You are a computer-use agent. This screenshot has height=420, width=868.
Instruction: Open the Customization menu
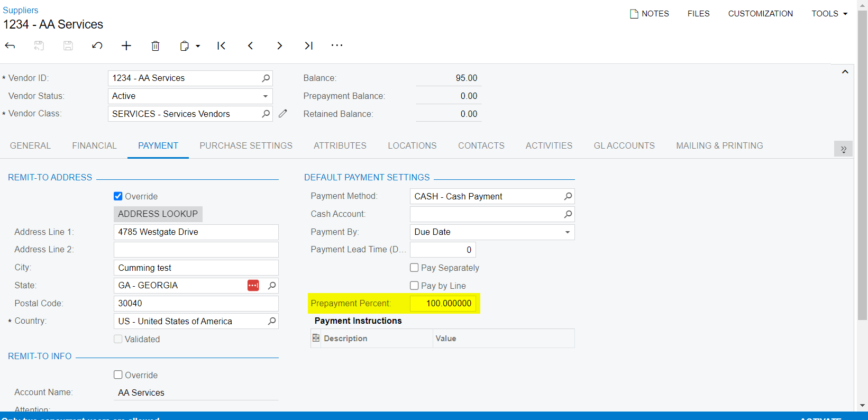tap(761, 14)
